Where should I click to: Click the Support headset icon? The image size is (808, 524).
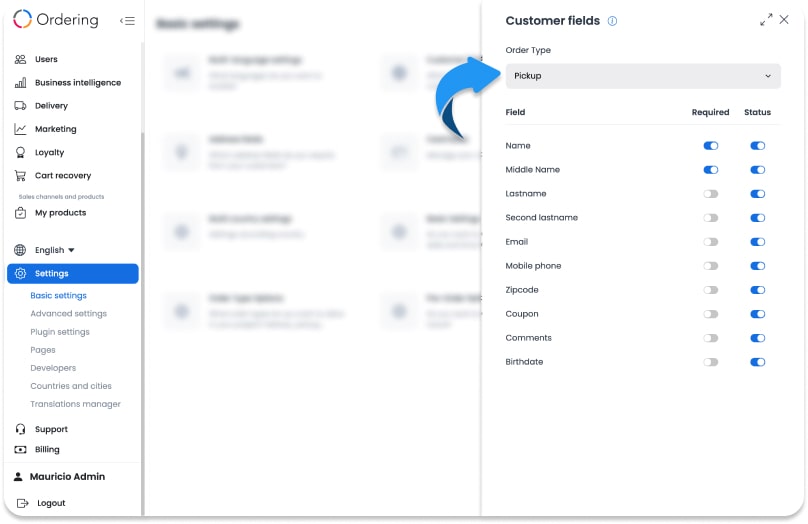20,429
